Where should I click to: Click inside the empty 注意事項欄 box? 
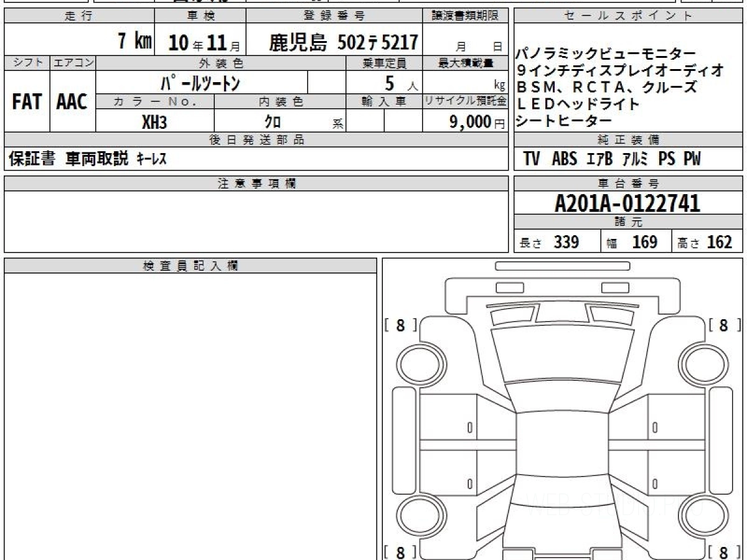256,221
